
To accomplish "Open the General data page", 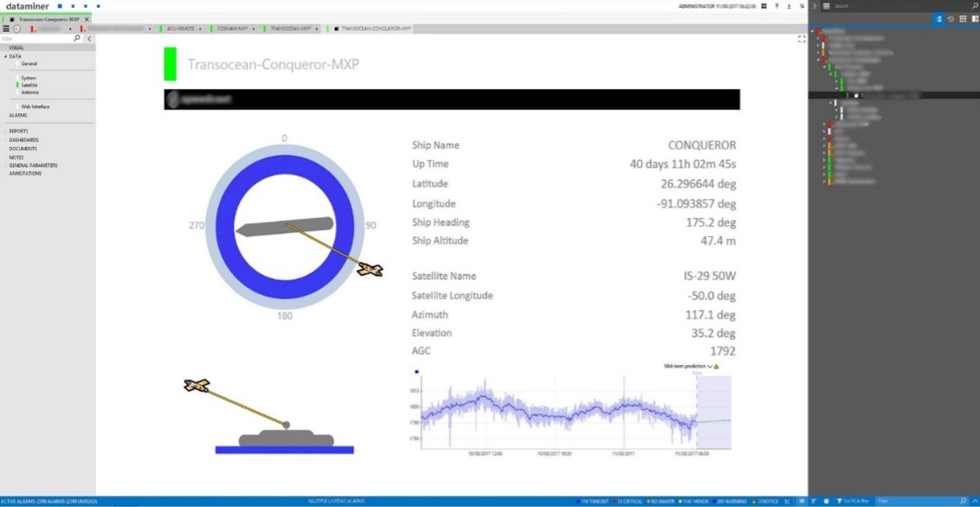I will (x=29, y=64).
